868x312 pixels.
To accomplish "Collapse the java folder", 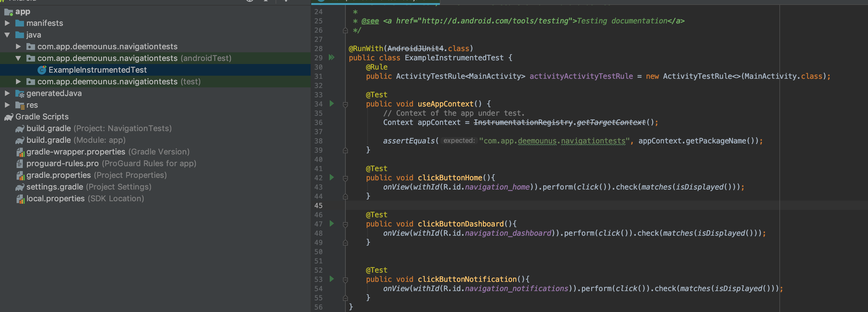I will [8, 35].
